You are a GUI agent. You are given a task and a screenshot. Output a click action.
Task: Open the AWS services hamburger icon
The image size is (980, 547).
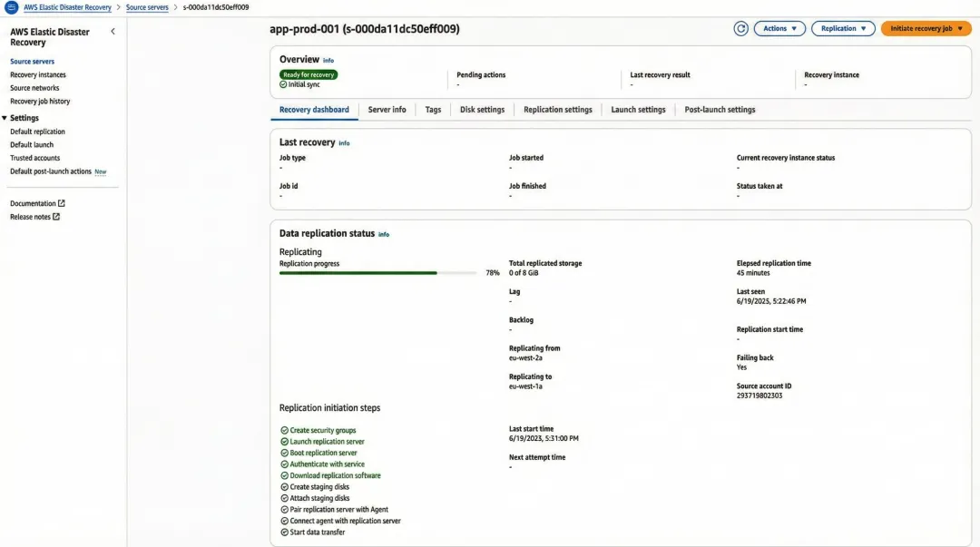[x=9, y=6]
